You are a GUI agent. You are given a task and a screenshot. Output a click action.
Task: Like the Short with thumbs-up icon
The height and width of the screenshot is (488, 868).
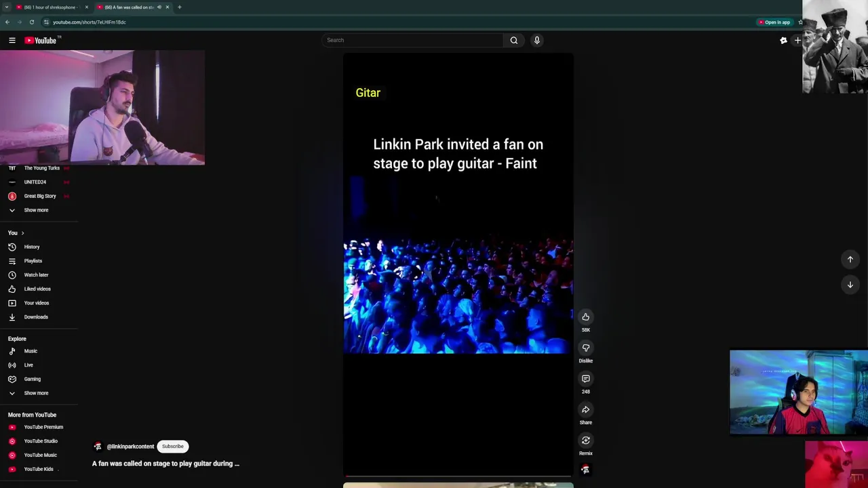coord(586,317)
